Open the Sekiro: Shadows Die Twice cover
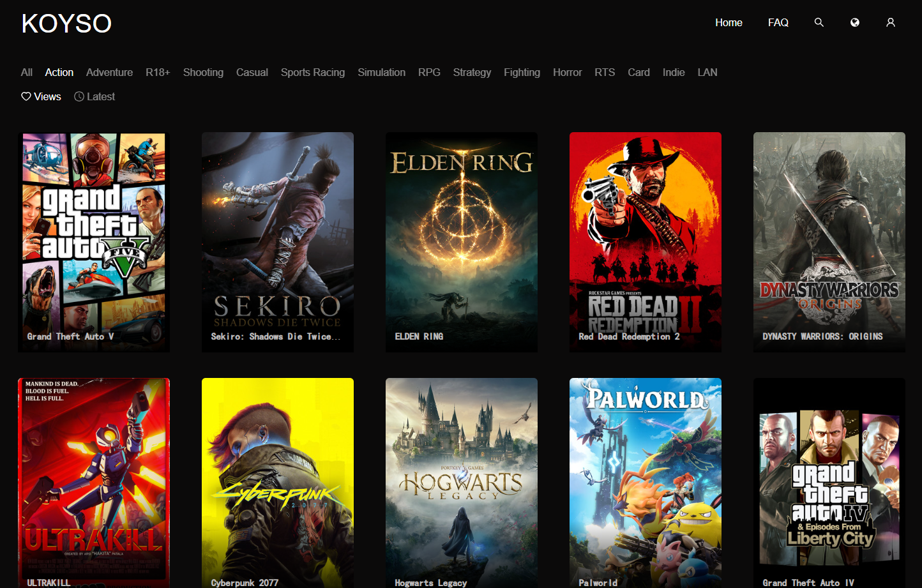This screenshot has width=922, height=588. coord(278,241)
